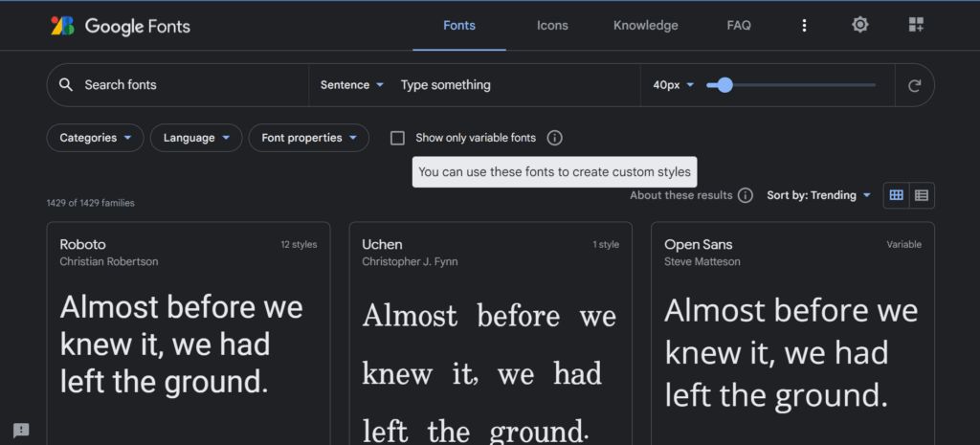This screenshot has width=980, height=445.
Task: Click the font size slider handle
Action: pyautogui.click(x=724, y=85)
